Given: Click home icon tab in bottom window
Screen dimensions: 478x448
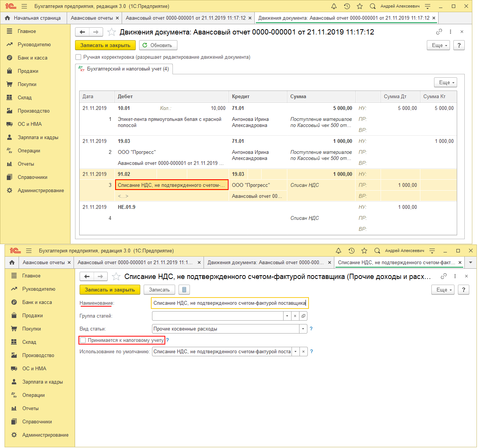Looking at the screenshot, I should (x=12, y=262).
